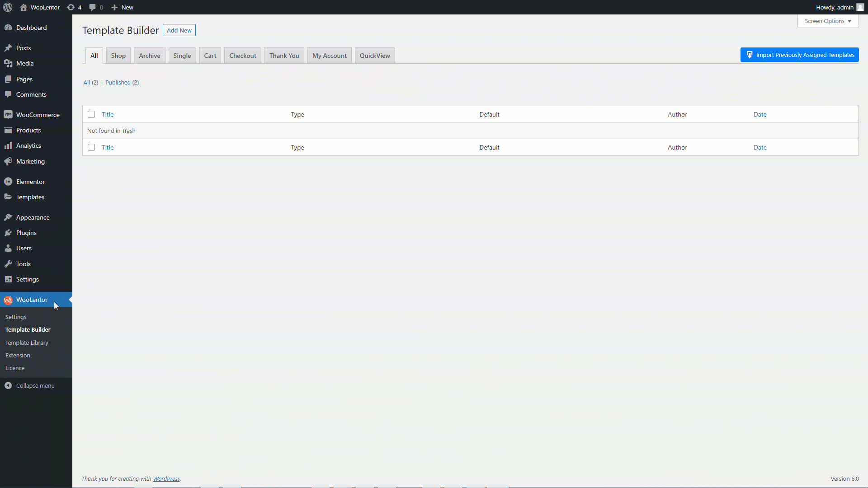Switch to the Thank You tab

284,56
